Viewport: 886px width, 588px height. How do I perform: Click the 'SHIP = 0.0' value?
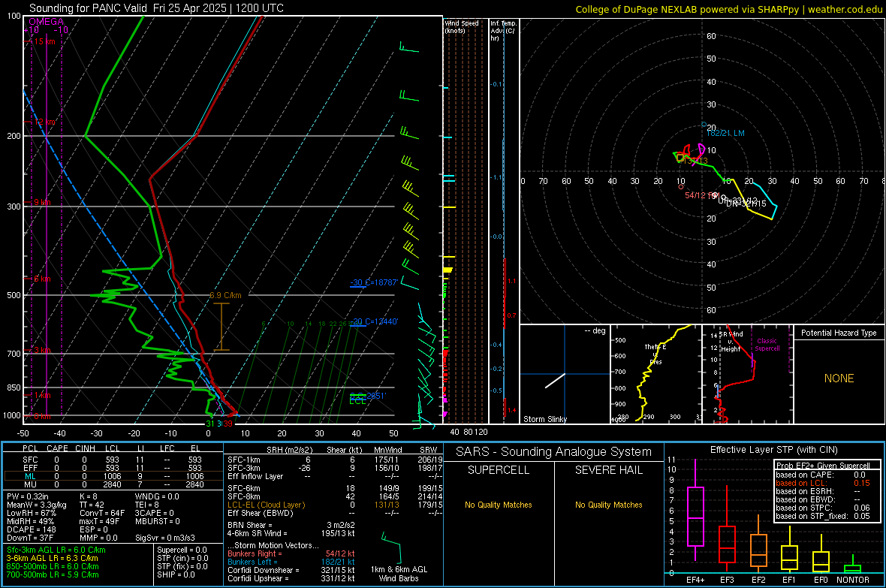(176, 574)
